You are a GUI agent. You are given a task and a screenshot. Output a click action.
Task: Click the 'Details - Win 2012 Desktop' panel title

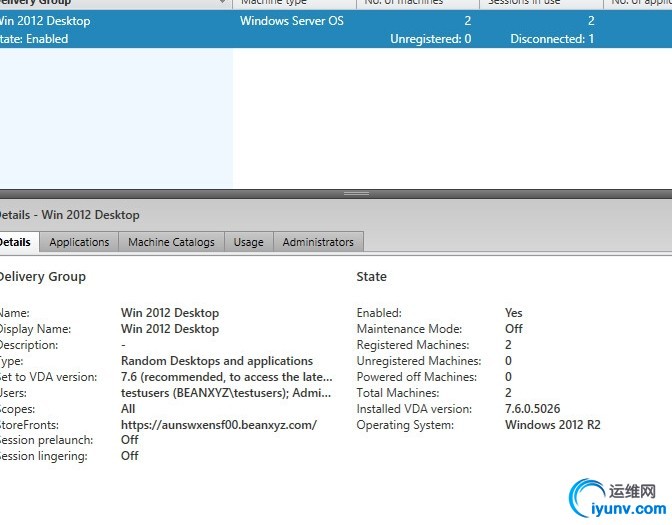click(69, 215)
